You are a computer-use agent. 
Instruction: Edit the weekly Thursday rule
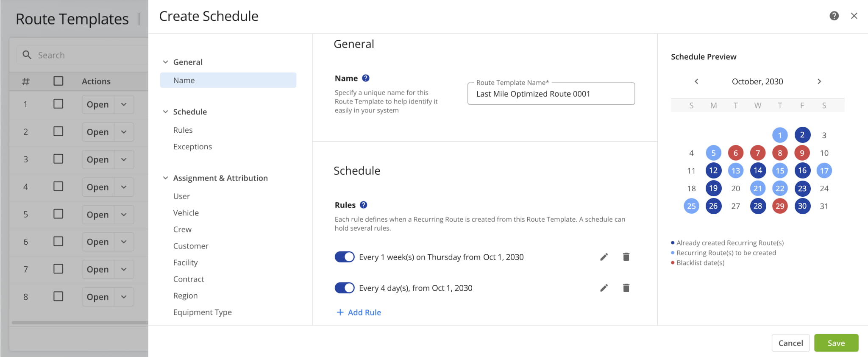click(x=604, y=257)
